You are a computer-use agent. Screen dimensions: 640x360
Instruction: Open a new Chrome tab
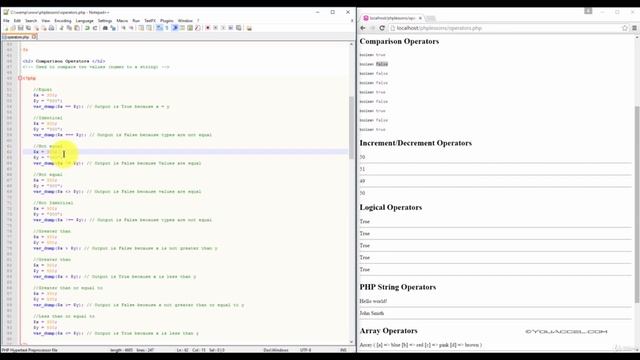(431, 18)
